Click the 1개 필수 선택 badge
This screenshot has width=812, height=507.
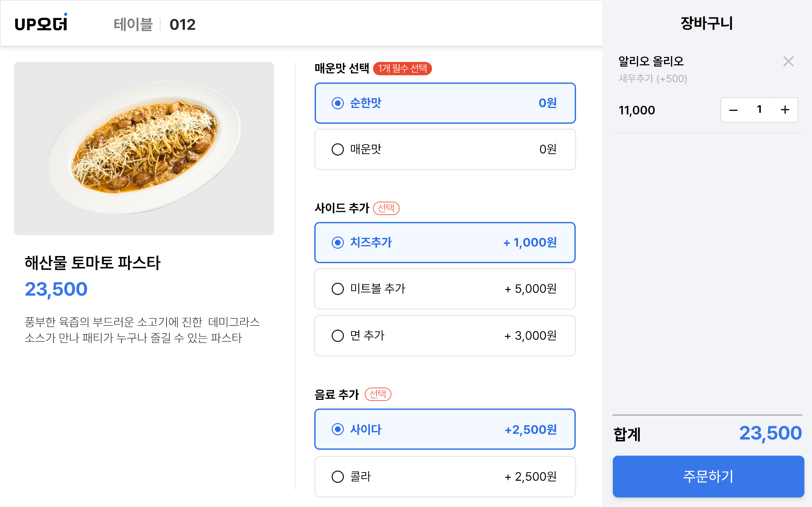tap(402, 68)
